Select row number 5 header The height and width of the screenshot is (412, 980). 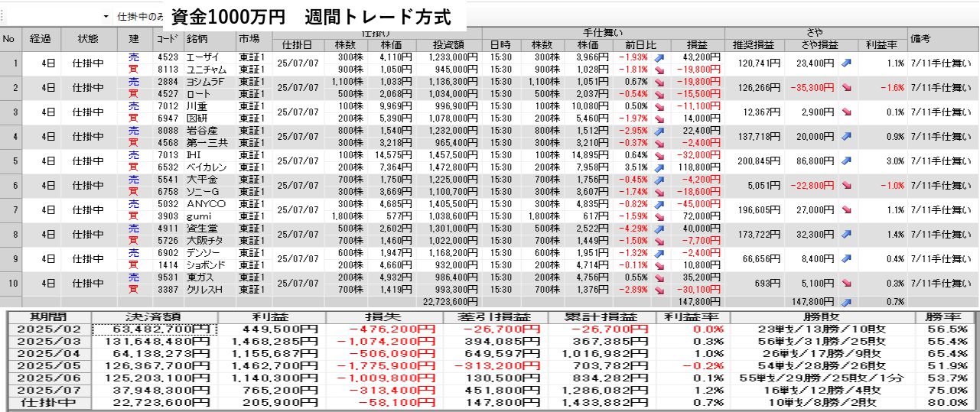pyautogui.click(x=11, y=161)
